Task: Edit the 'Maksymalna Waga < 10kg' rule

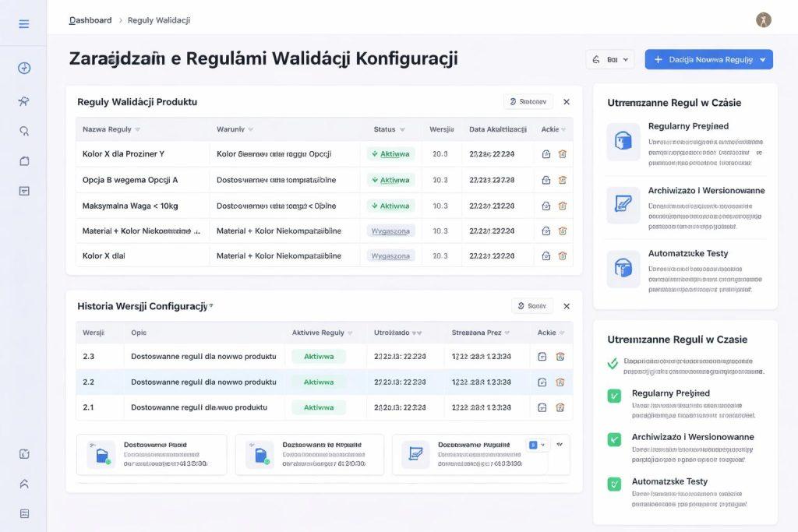Action: click(x=546, y=206)
